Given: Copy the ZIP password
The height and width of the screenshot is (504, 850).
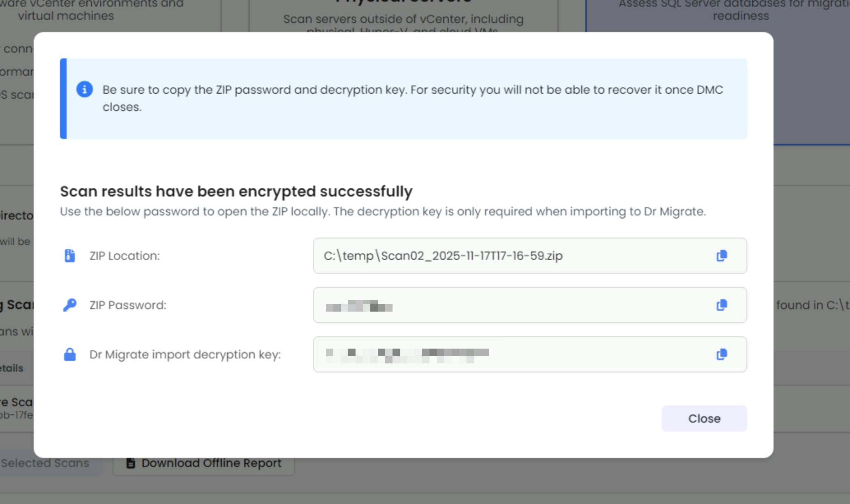Looking at the screenshot, I should pyautogui.click(x=721, y=305).
